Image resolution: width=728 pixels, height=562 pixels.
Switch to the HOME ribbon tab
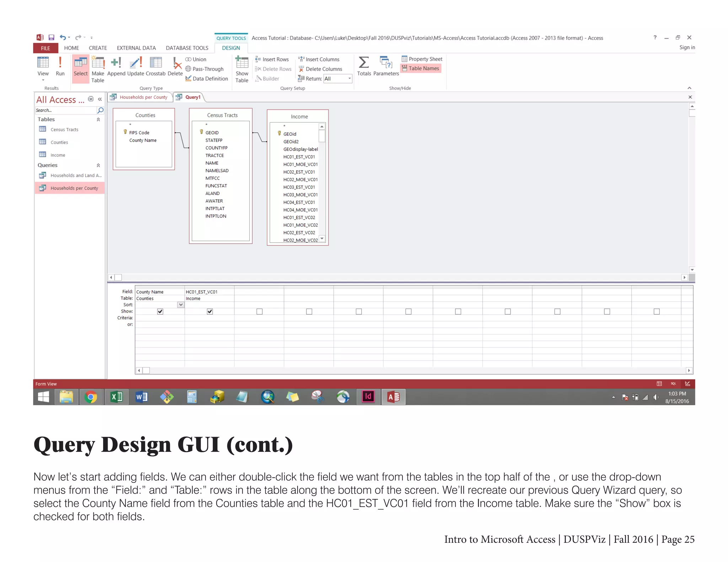pyautogui.click(x=71, y=48)
